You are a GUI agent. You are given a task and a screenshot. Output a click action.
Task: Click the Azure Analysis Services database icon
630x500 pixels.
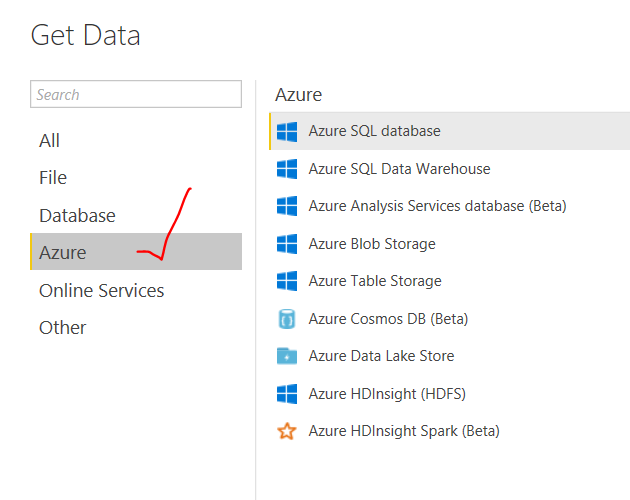287,206
